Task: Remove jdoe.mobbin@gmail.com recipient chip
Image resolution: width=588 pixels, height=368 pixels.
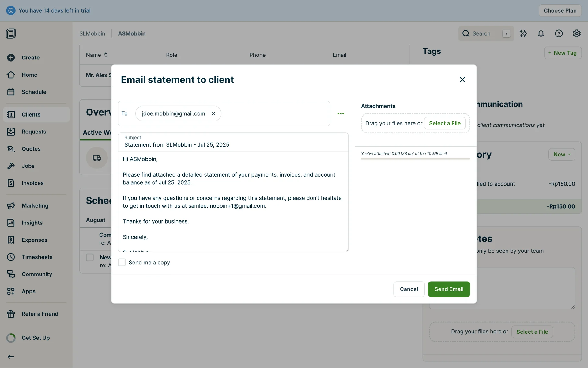Action: pyautogui.click(x=213, y=113)
